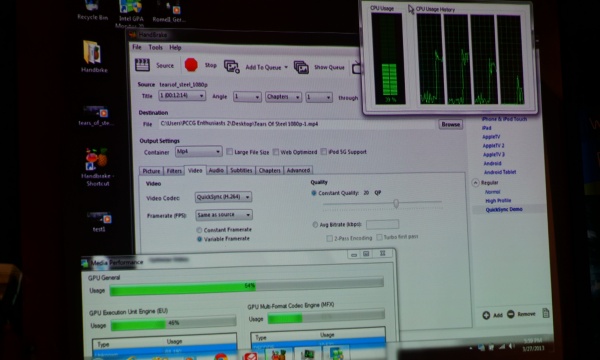
Task: Open the Handbrake Shortcut desktop icon
Action: pyautogui.click(x=96, y=159)
